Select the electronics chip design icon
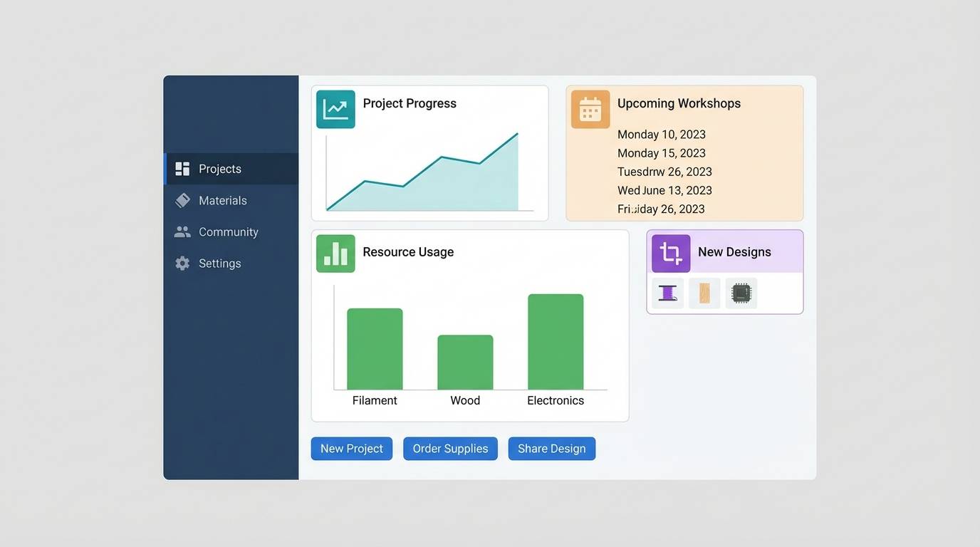 tap(741, 293)
